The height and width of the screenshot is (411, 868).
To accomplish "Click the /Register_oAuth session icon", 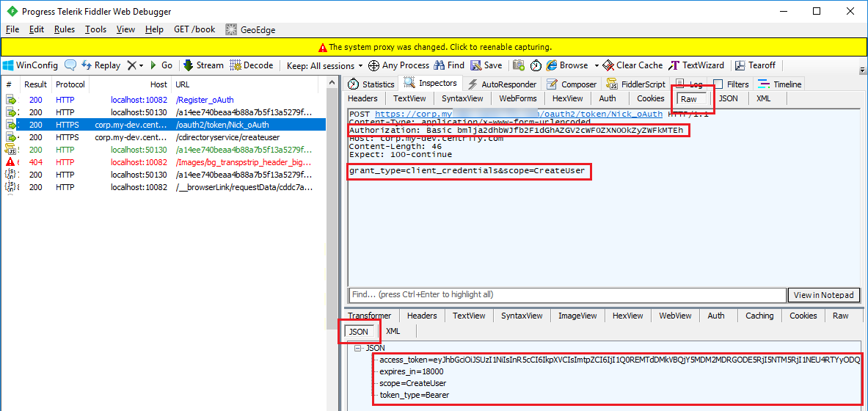I will tap(10, 101).
